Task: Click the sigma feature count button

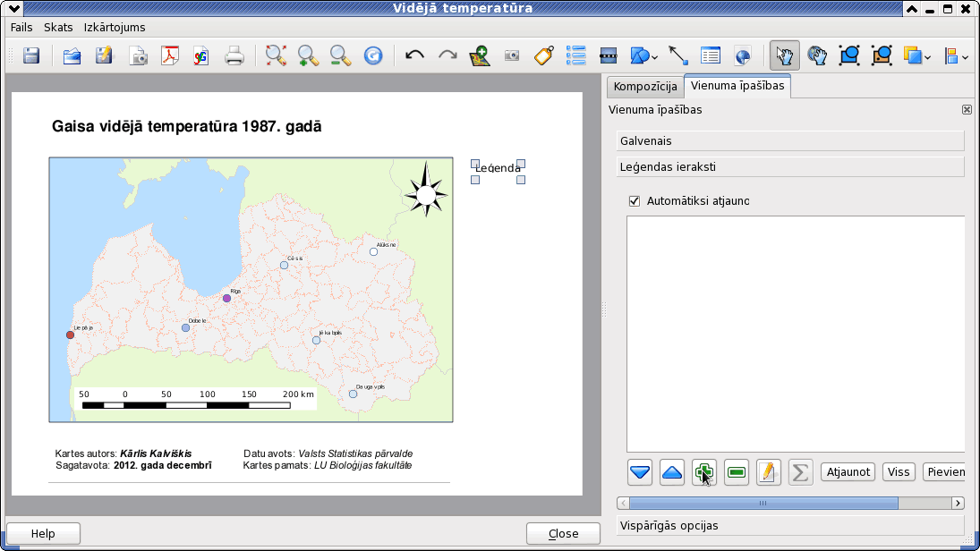Action: tap(800, 472)
